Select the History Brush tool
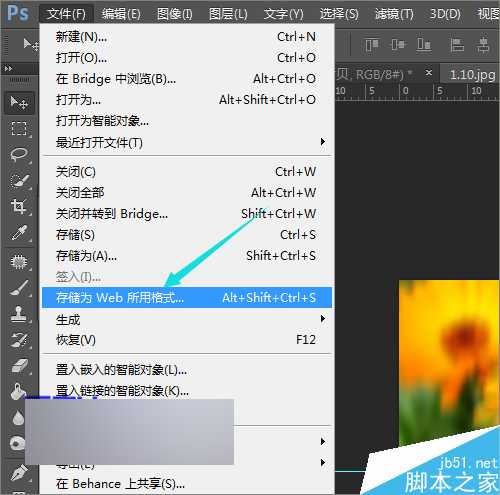 click(19, 340)
